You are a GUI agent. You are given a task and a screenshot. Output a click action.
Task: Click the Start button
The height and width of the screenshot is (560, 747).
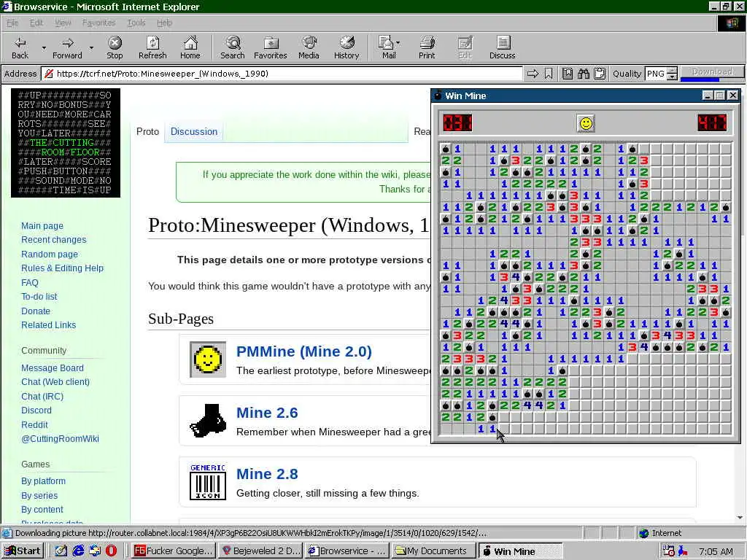pos(23,551)
